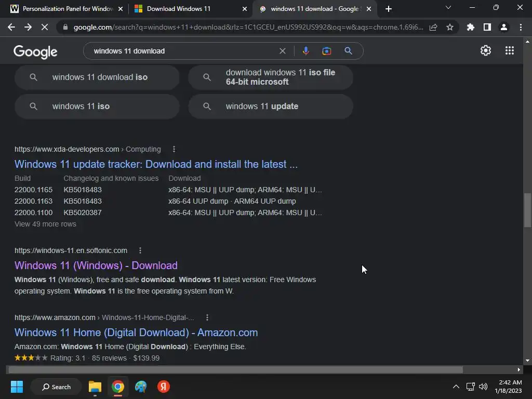Image resolution: width=532 pixels, height=399 pixels.
Task: Click the Chrome taskbar icon
Action: coord(118,387)
